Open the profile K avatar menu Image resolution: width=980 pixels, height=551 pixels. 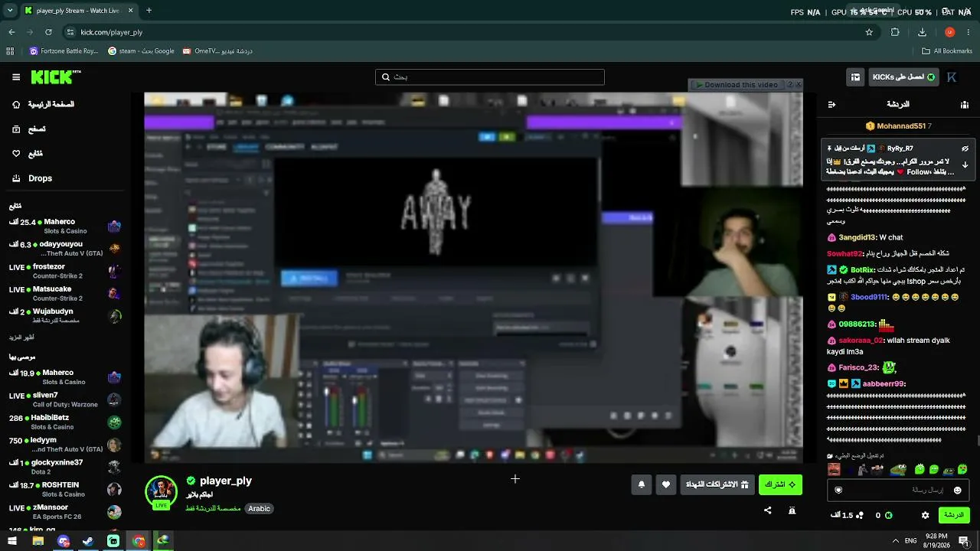[952, 77]
